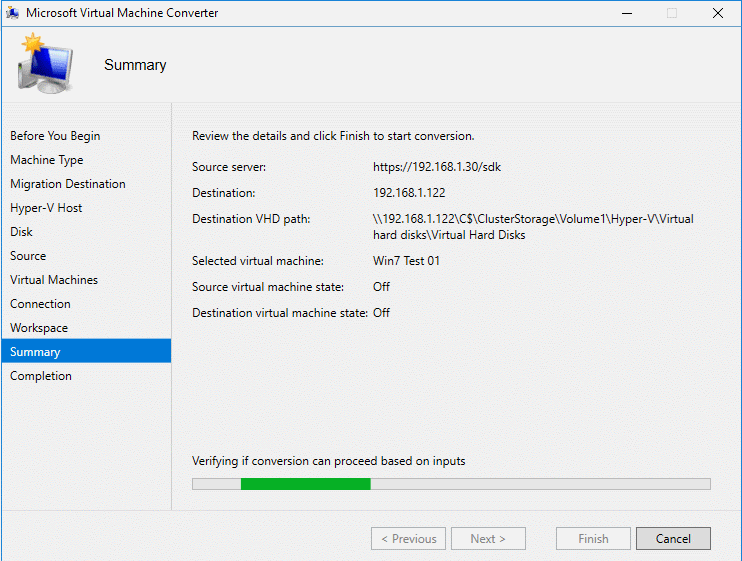Select the Workspace step

point(39,328)
